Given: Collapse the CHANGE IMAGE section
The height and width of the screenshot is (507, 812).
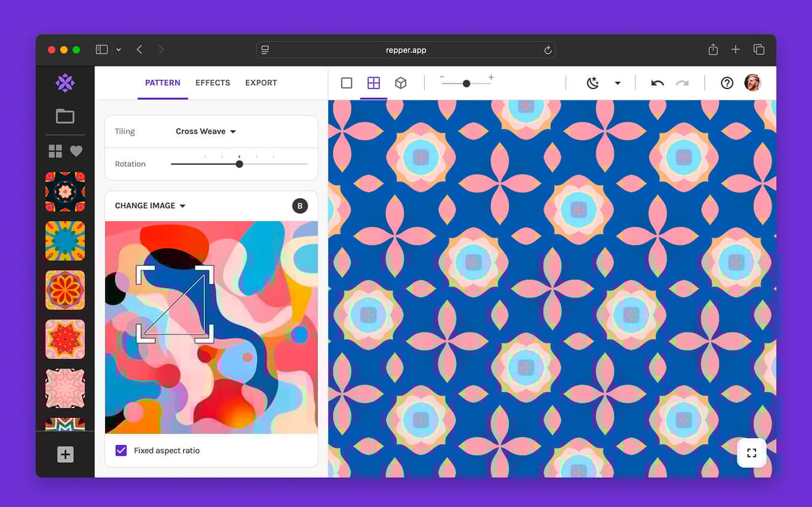Looking at the screenshot, I should (x=182, y=205).
